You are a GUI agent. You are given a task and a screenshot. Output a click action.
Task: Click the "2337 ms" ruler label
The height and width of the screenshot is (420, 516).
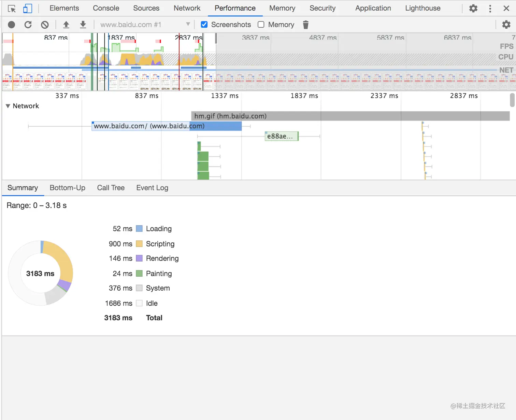[x=384, y=96]
